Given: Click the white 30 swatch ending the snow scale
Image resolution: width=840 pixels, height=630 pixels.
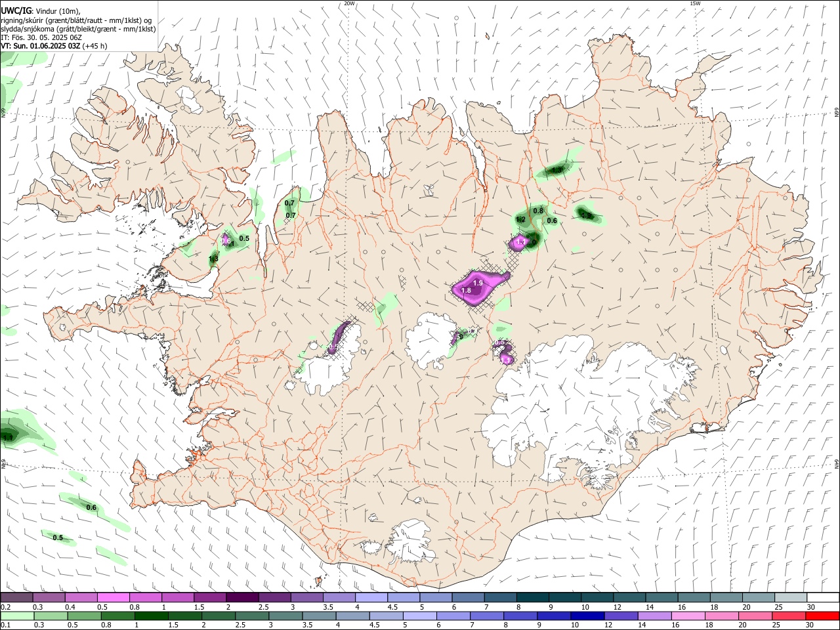Looking at the screenshot, I should 822,597.
